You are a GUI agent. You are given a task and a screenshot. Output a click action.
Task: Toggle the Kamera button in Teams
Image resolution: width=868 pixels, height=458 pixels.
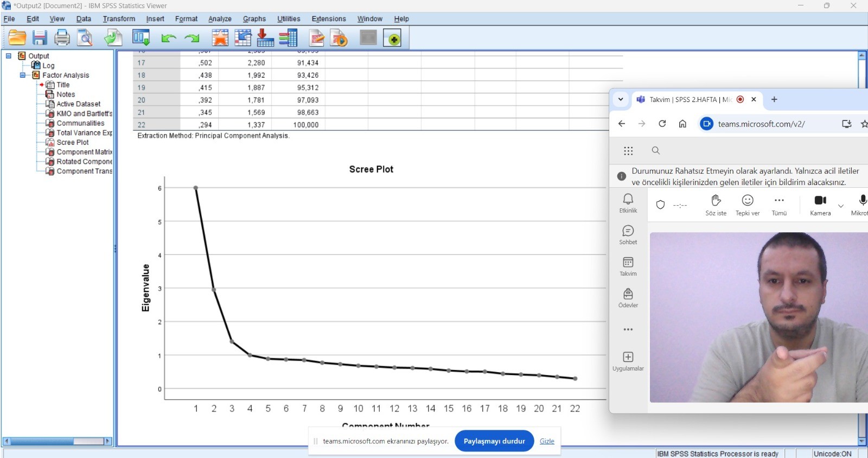(x=820, y=205)
